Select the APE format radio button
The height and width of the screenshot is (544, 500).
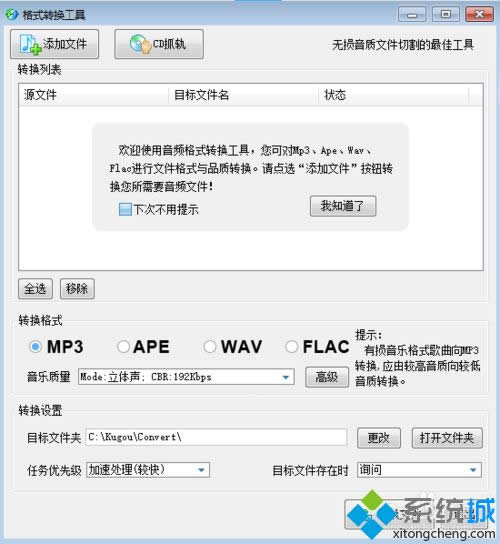coord(123,346)
